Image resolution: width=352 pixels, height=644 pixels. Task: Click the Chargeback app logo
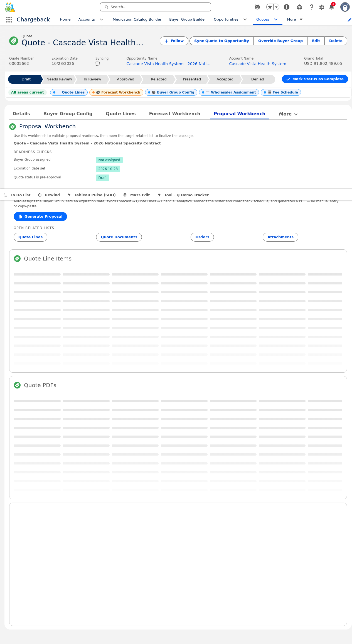(10, 7)
